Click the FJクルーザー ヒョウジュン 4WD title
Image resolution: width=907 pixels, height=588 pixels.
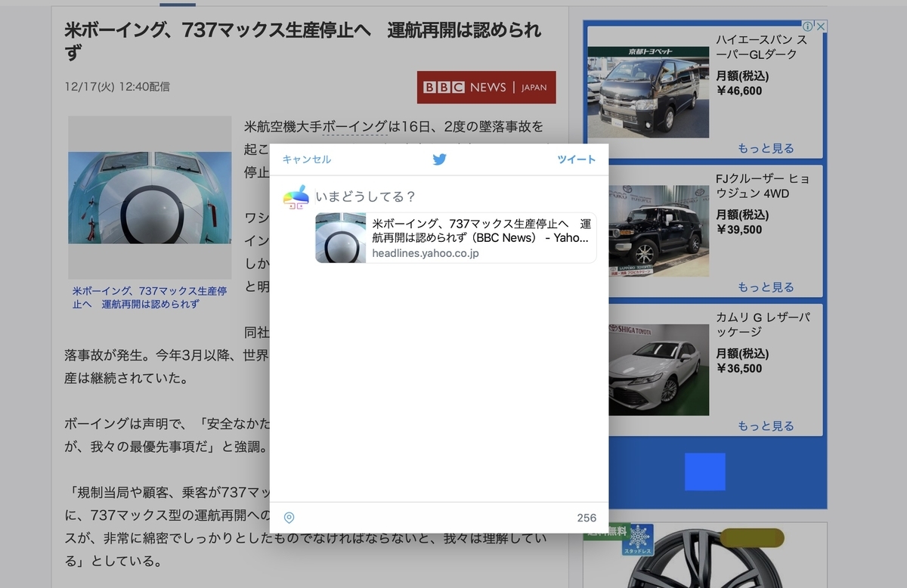[763, 186]
